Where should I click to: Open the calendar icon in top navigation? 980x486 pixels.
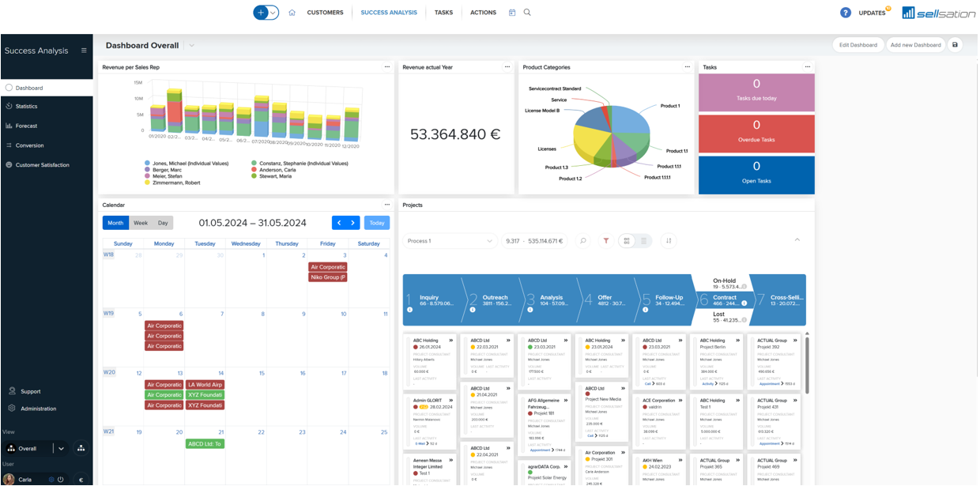click(512, 13)
